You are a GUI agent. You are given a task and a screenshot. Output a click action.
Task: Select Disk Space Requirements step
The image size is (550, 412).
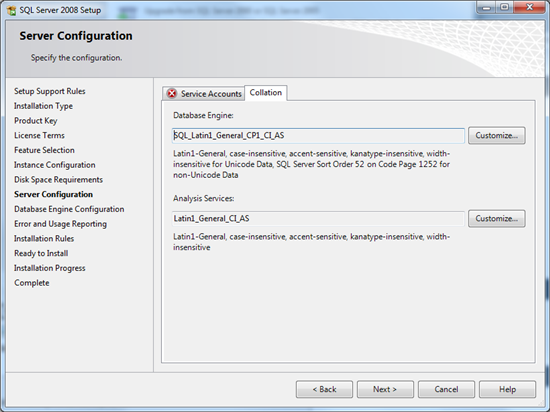58,180
